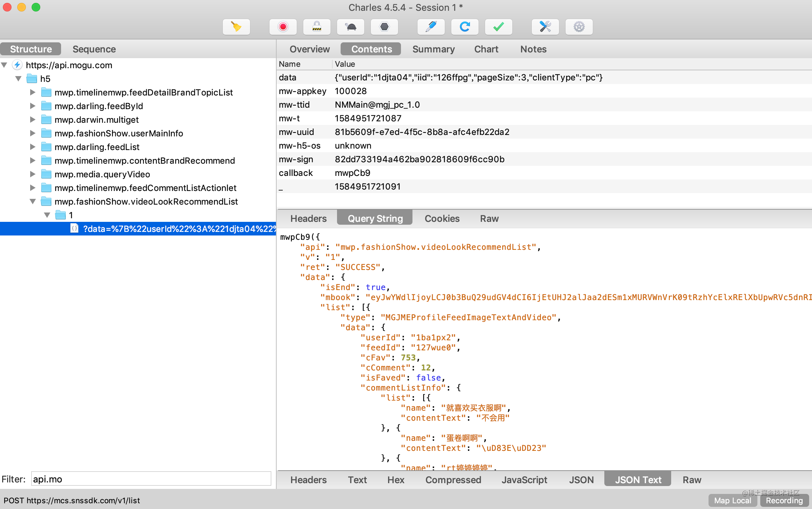Expand mwp.darwin.multiget node
This screenshot has width=812, height=509.
[33, 120]
